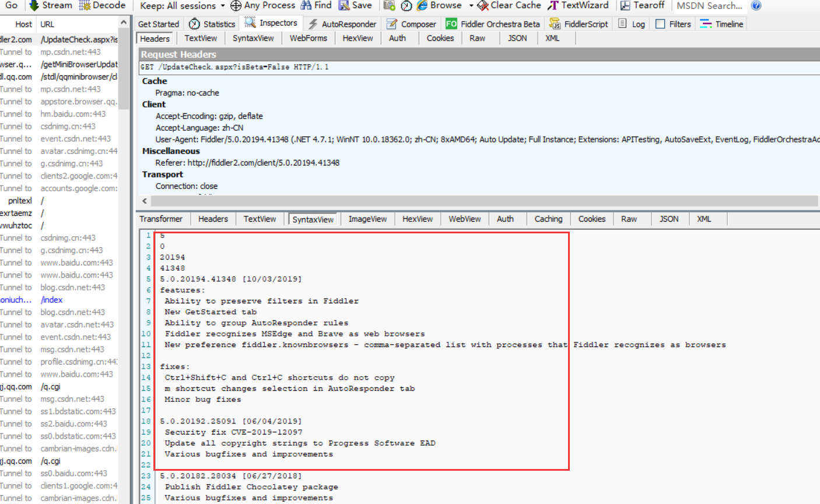Click the blue help icon beside MSDN Search
The width and height of the screenshot is (820, 504).
pyautogui.click(x=756, y=6)
